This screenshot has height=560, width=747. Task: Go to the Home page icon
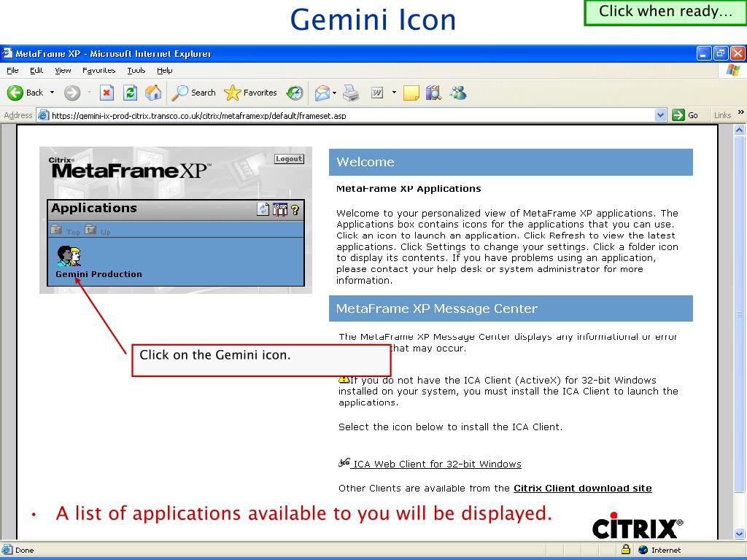click(153, 93)
